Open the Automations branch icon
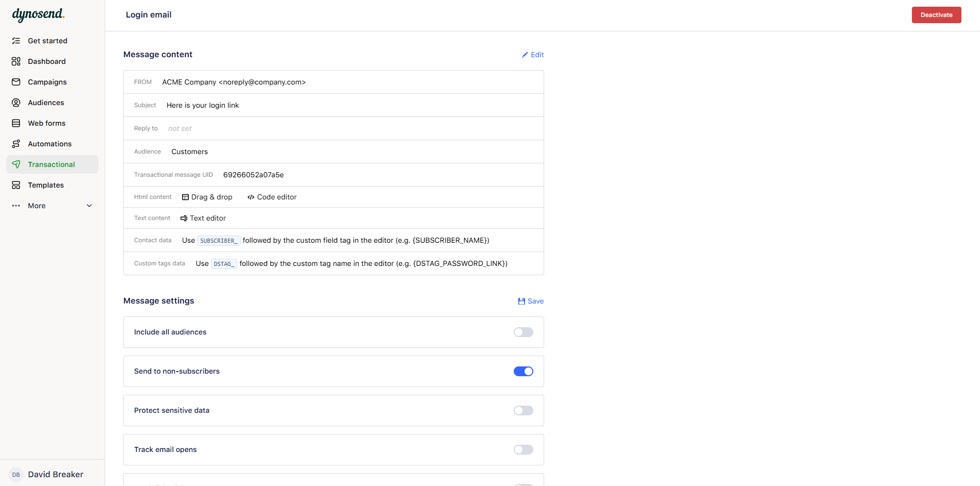Screen dimensions: 980x486 (x=15, y=144)
